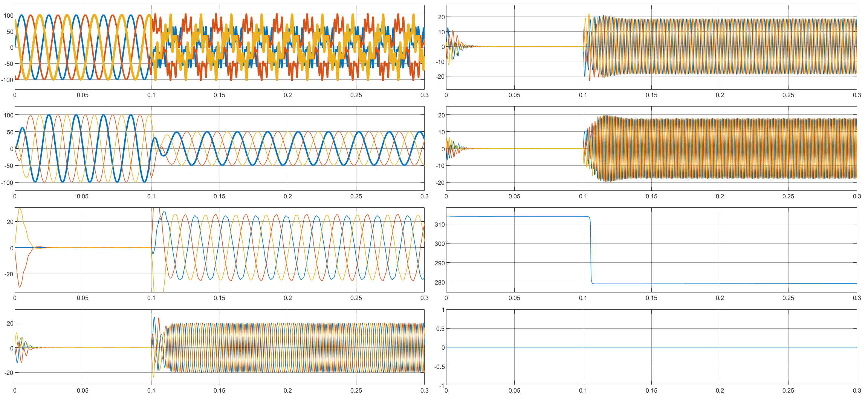868x405 pixels.
Task: Click the flat zero line in bottom-right plot
Action: tap(651, 347)
